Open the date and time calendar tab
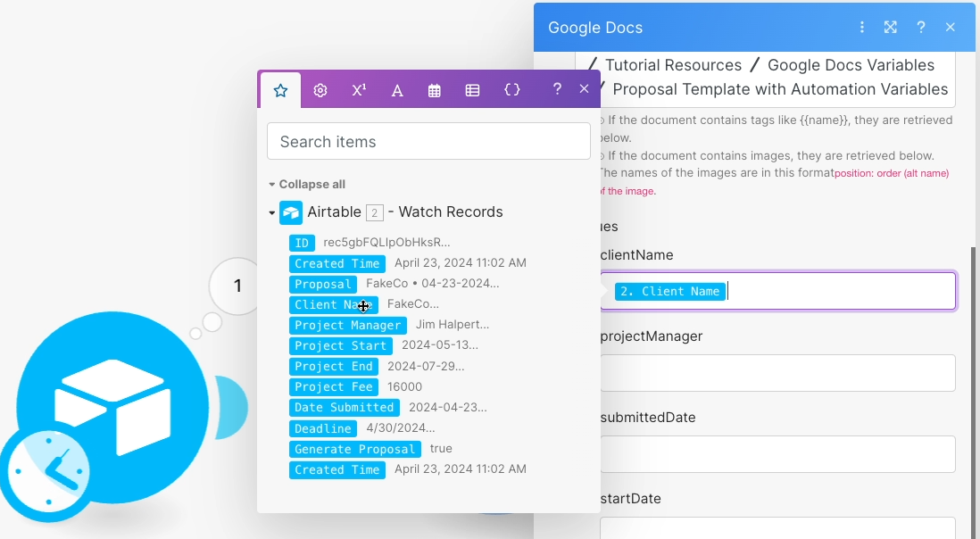 435,90
